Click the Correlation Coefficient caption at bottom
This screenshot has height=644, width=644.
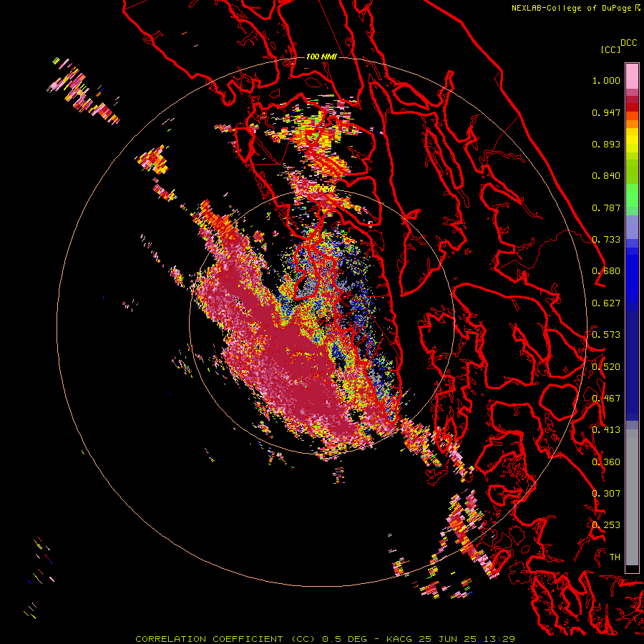325,639
